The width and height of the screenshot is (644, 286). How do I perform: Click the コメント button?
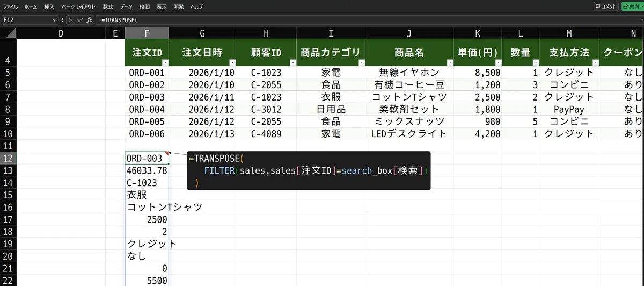point(606,6)
